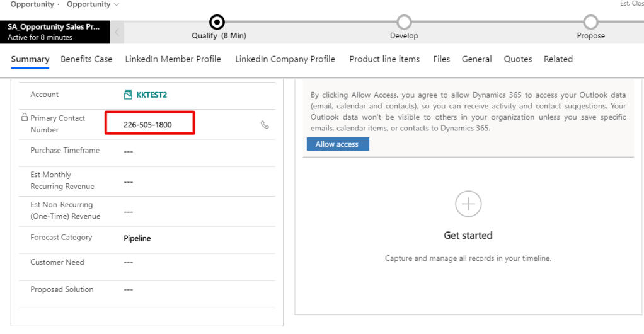Click the plus icon in timeline
The width and height of the screenshot is (644, 334).
468,204
